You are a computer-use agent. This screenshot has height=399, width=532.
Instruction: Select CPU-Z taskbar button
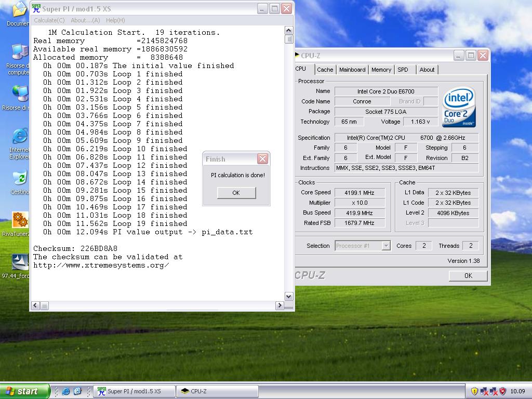click(217, 391)
